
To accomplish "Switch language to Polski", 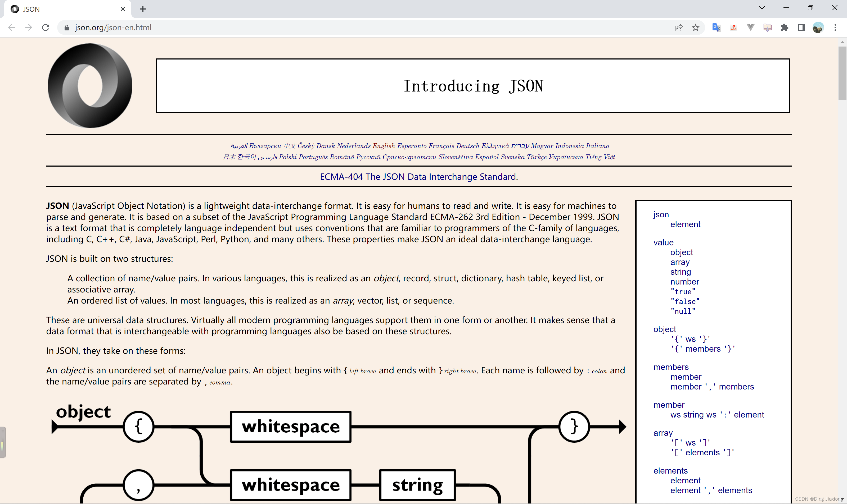I will 287,157.
